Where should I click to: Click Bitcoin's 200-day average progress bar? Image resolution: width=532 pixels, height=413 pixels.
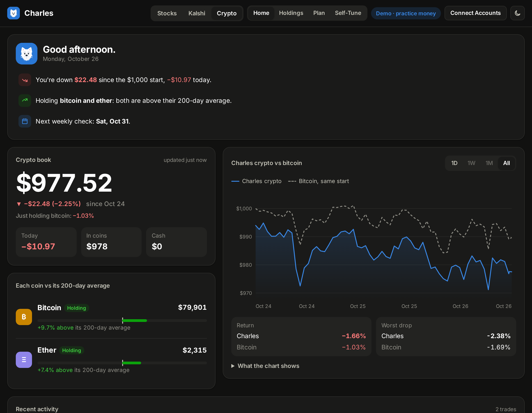122,320
